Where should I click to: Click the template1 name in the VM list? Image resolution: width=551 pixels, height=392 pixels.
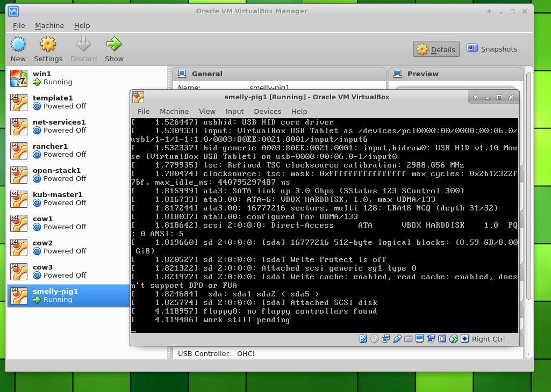pos(53,98)
